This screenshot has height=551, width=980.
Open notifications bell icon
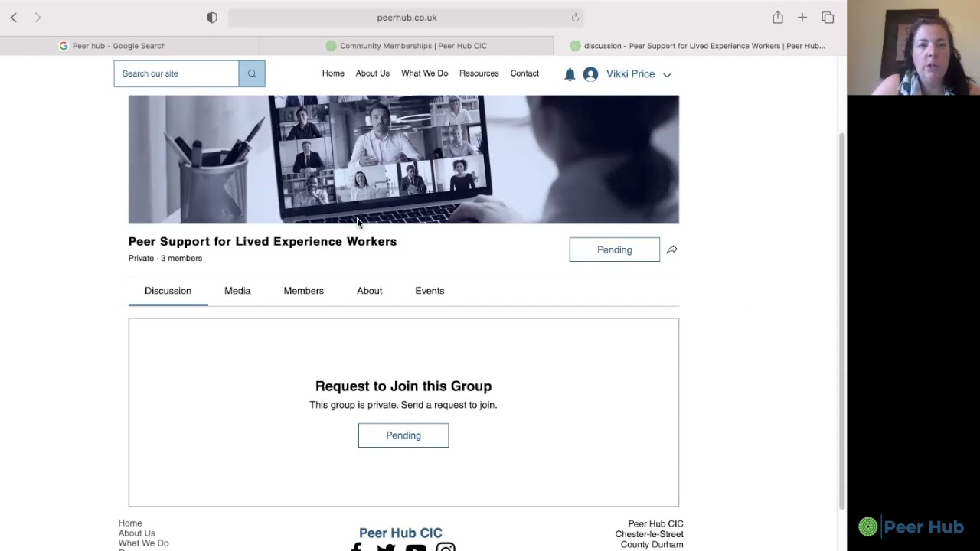click(570, 74)
